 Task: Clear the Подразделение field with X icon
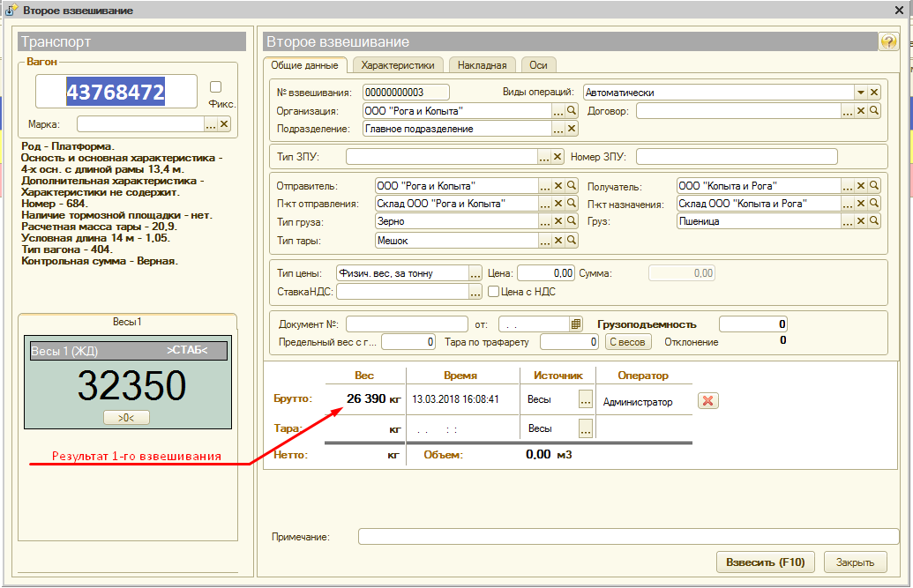point(572,129)
